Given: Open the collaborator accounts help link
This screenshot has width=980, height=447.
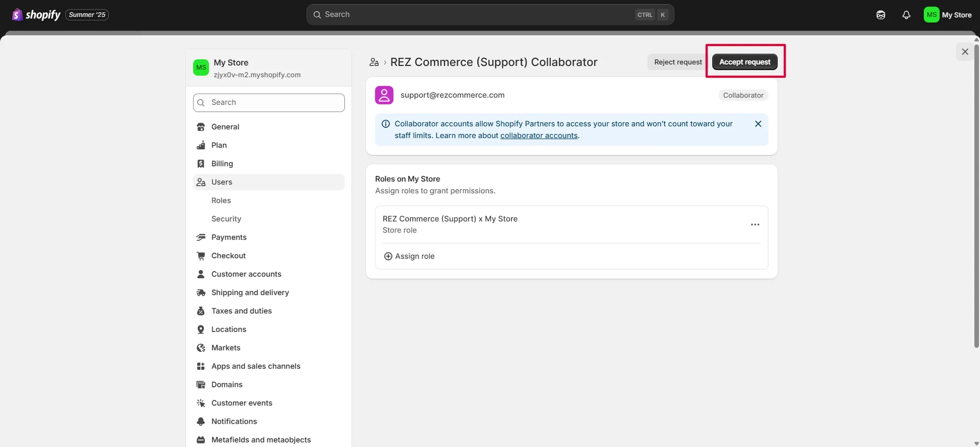Looking at the screenshot, I should point(539,136).
